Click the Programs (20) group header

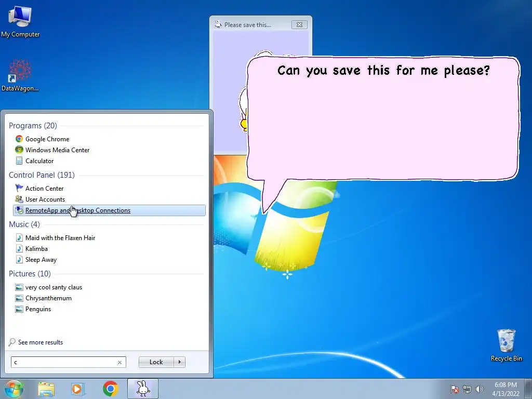tap(33, 126)
